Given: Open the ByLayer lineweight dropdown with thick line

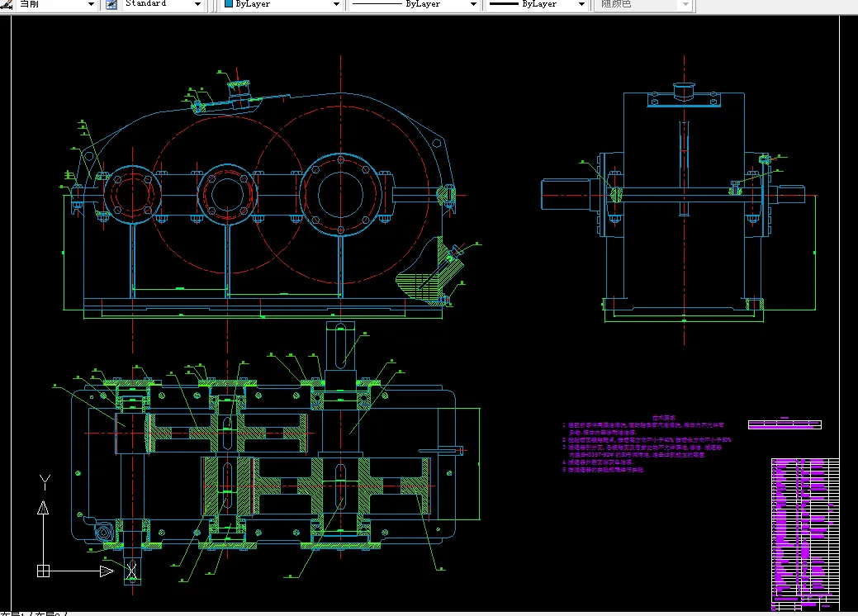Looking at the screenshot, I should [x=537, y=4].
